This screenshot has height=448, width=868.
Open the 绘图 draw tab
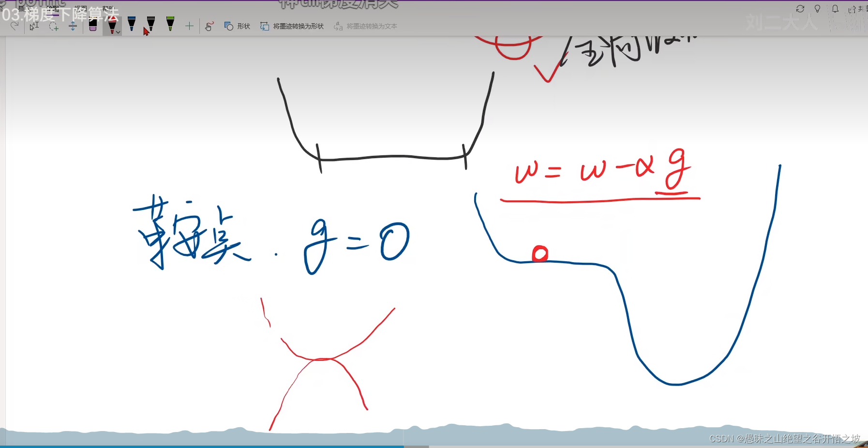pyautogui.click(x=53, y=9)
